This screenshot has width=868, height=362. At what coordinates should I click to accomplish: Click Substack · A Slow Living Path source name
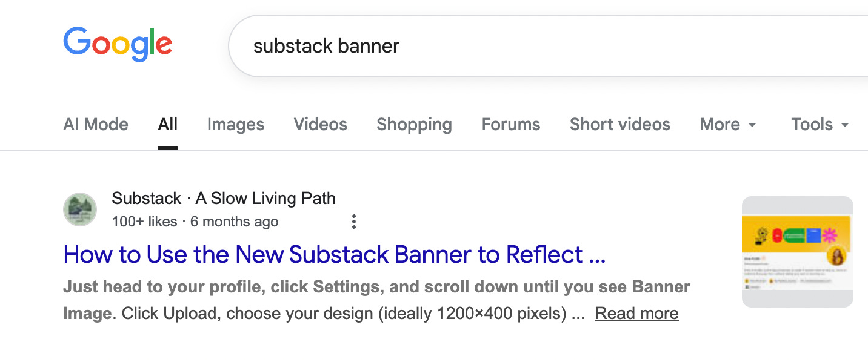(223, 198)
